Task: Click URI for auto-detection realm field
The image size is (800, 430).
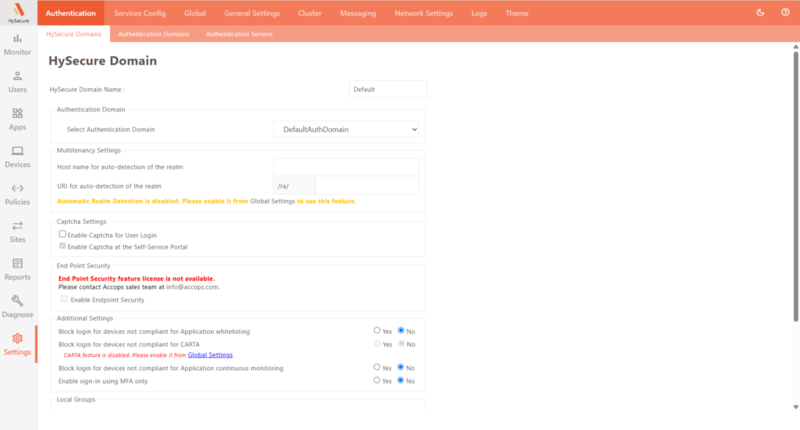Action: click(x=367, y=186)
